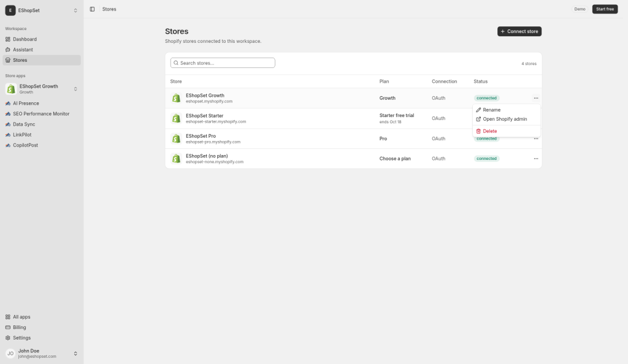Toggle the sidebar panel icon
Image resolution: width=628 pixels, height=364 pixels.
point(92,9)
